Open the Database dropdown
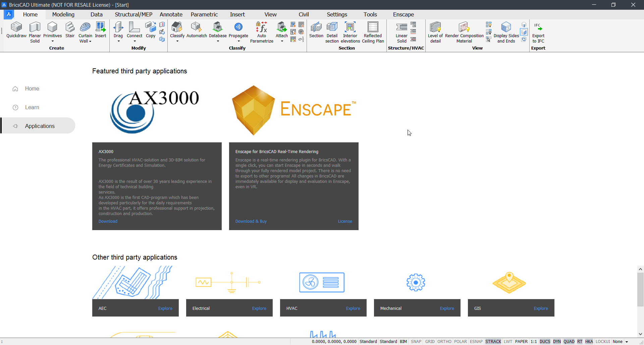644x345 pixels. 218,41
